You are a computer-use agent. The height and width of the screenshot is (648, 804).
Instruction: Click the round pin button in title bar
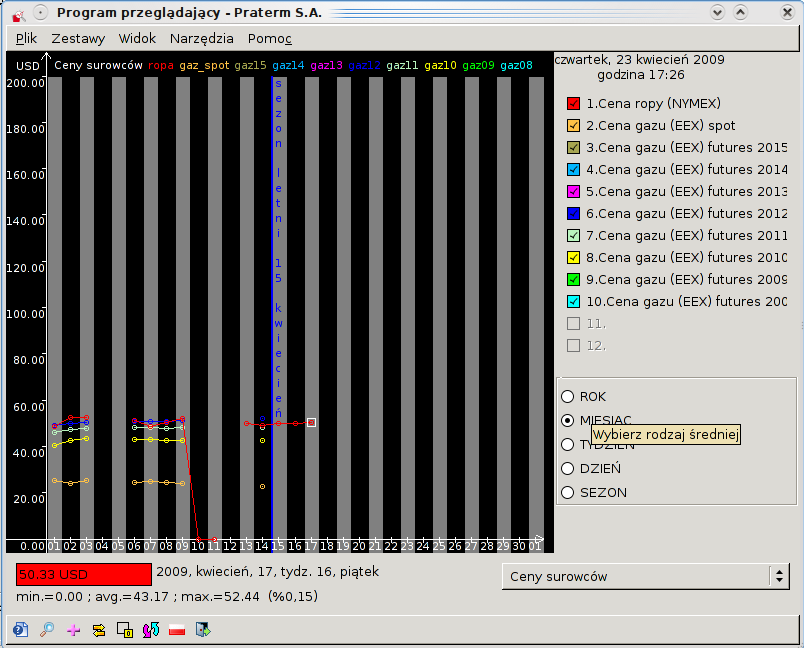[41, 12]
